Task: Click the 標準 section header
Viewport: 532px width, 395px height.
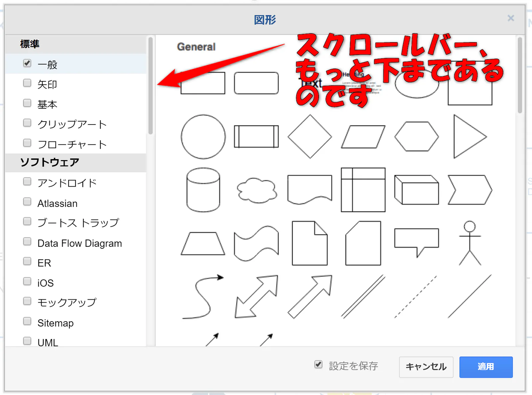Action: click(x=76, y=44)
